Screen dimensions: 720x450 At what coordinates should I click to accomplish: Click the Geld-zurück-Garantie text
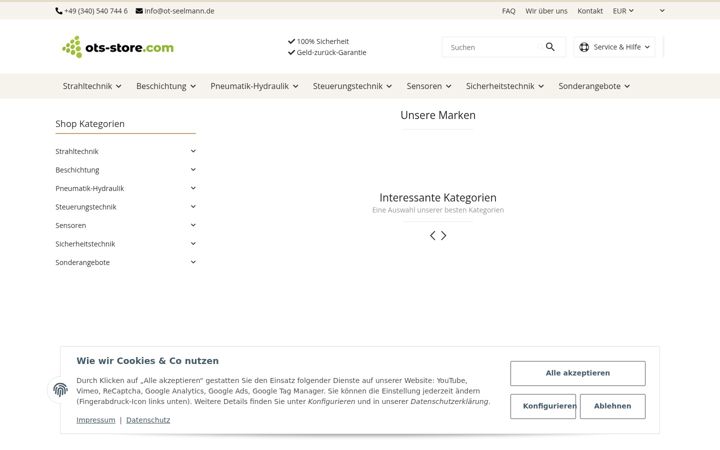pyautogui.click(x=332, y=52)
